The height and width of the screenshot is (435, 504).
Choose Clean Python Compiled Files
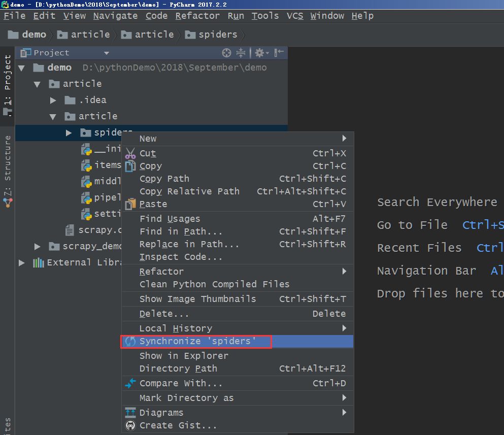[238, 284]
